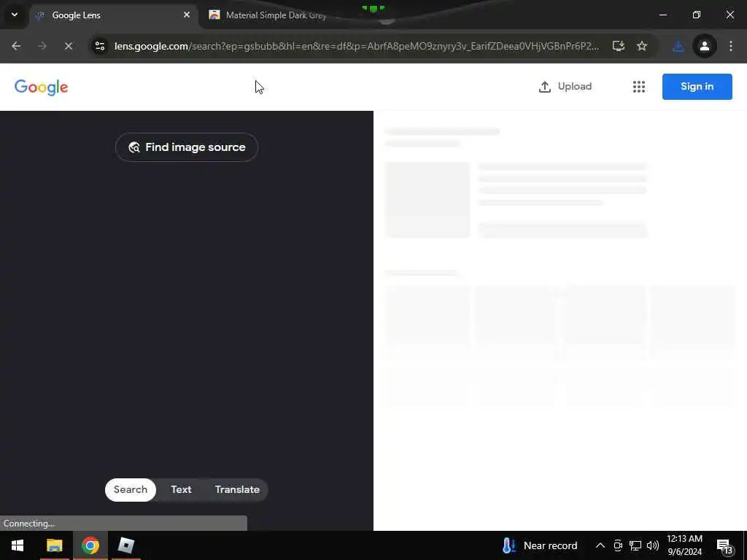Bookmark this page with the star

[642, 46]
